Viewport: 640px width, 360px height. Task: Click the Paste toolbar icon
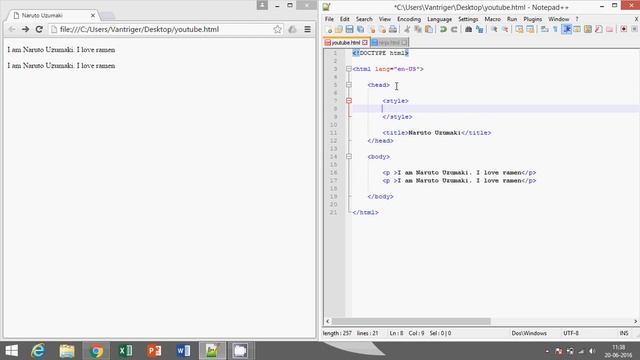[x=429, y=29]
